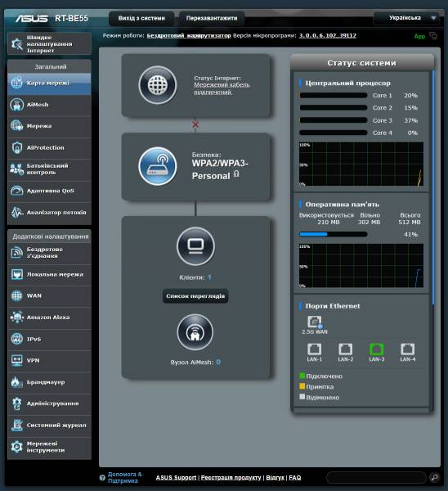Click the Адаптивна QoS gauge icon

pos(17,191)
